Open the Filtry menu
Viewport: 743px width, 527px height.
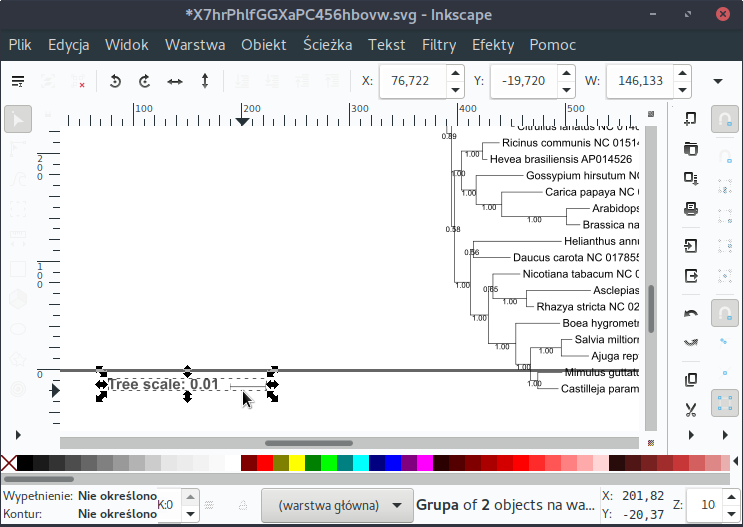coord(439,45)
